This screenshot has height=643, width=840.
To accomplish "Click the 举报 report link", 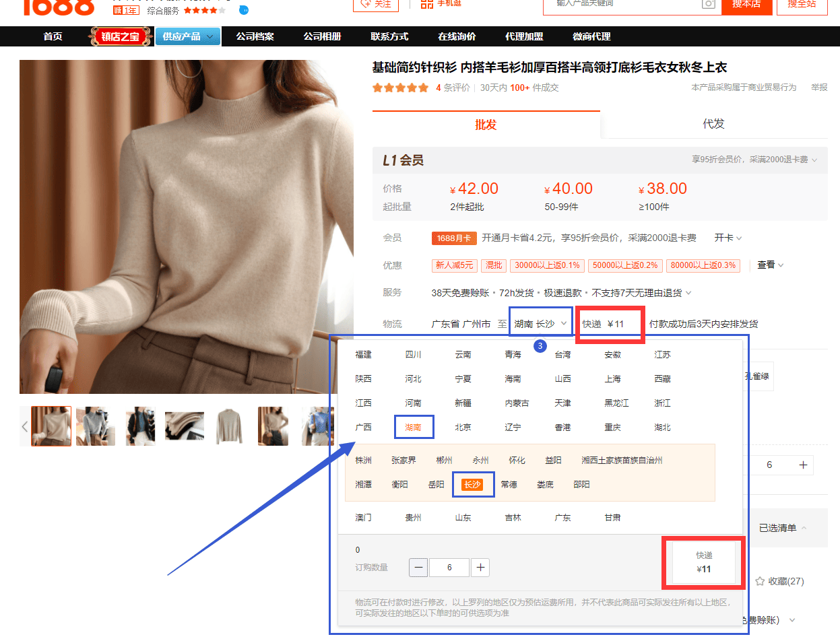I will point(819,88).
